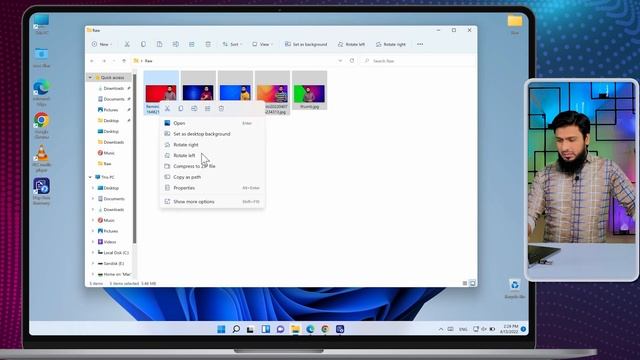
Task: Choose Set as desktop background in context menu
Action: [x=212, y=134]
